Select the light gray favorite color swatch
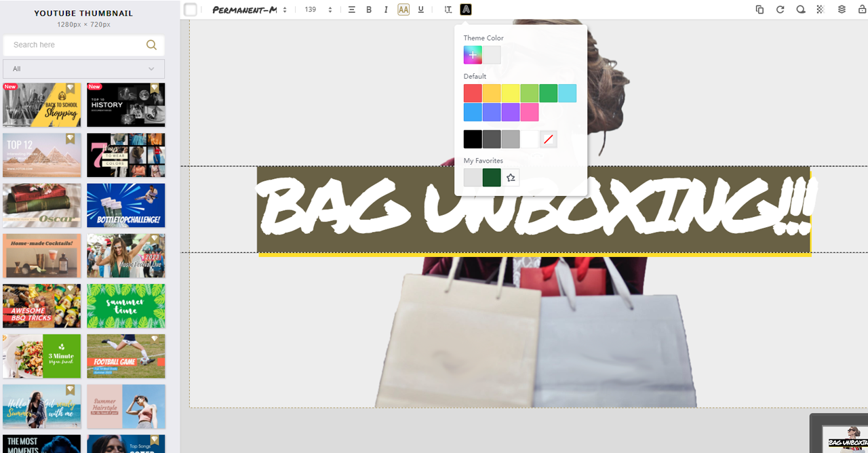The image size is (868, 453). pyautogui.click(x=473, y=178)
